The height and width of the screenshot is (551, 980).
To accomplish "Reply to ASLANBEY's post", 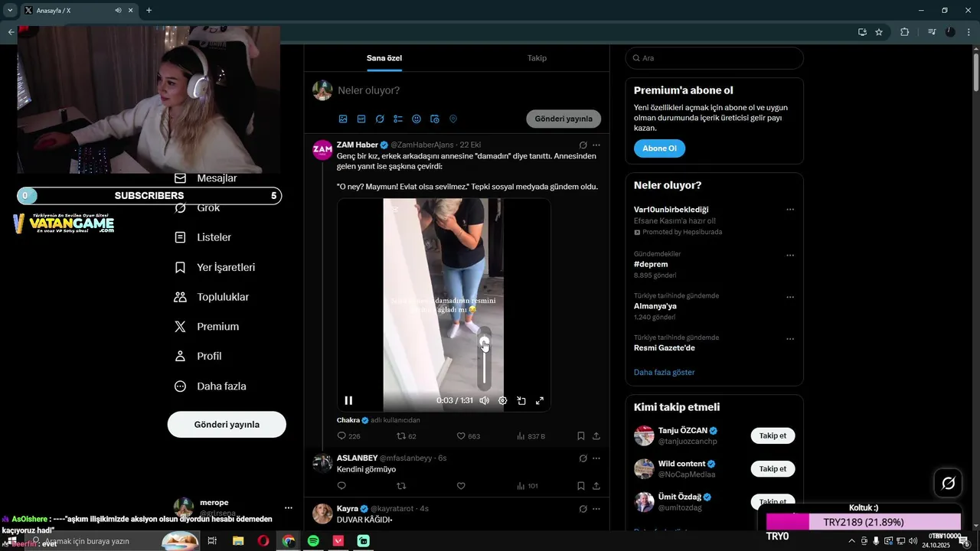I will 341,486.
